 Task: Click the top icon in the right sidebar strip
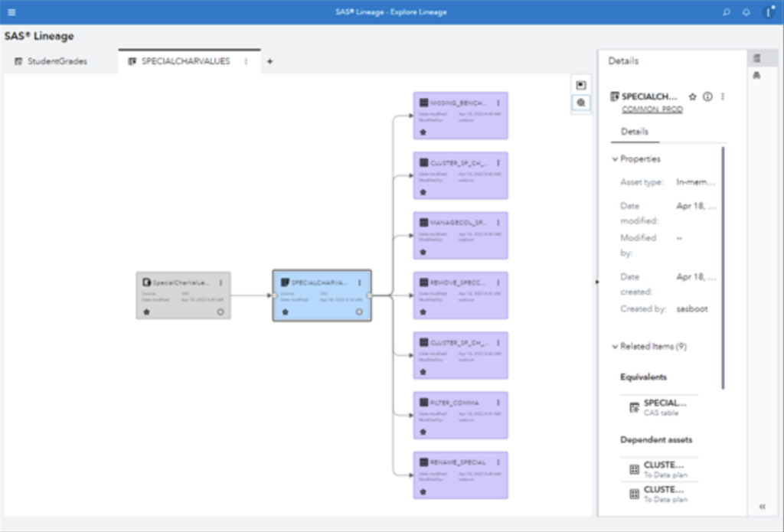tap(757, 58)
